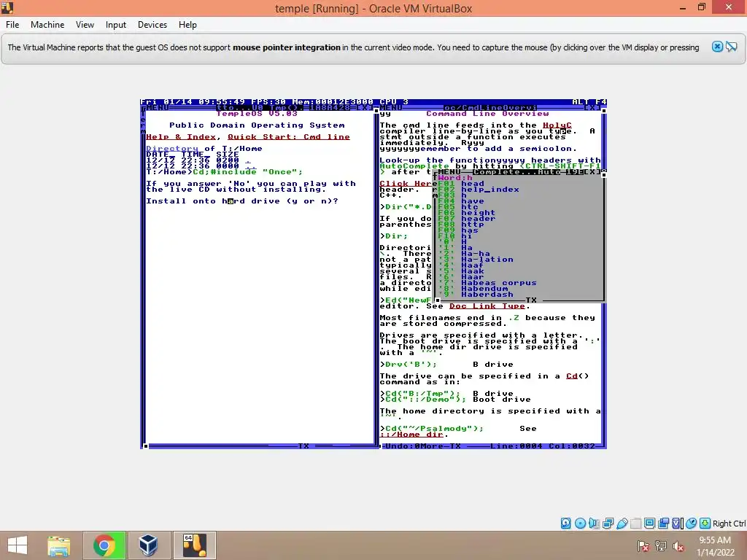Open Google Chrome from the taskbar

104,545
